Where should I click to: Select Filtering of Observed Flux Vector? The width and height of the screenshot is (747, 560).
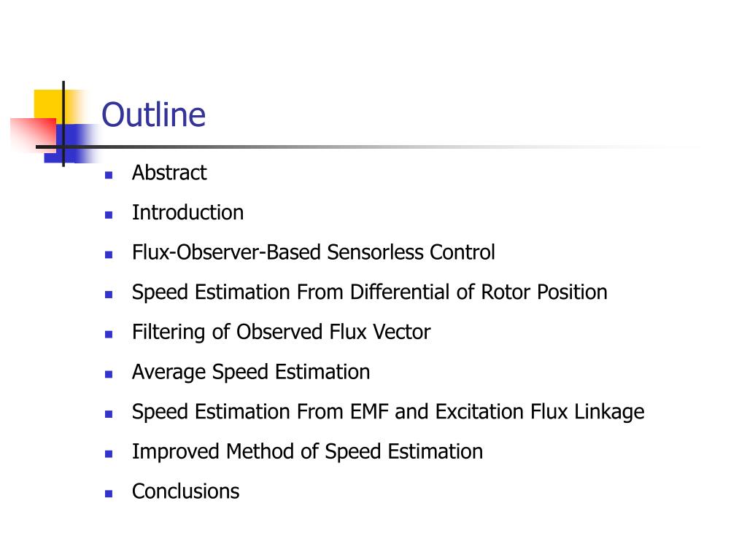(281, 332)
